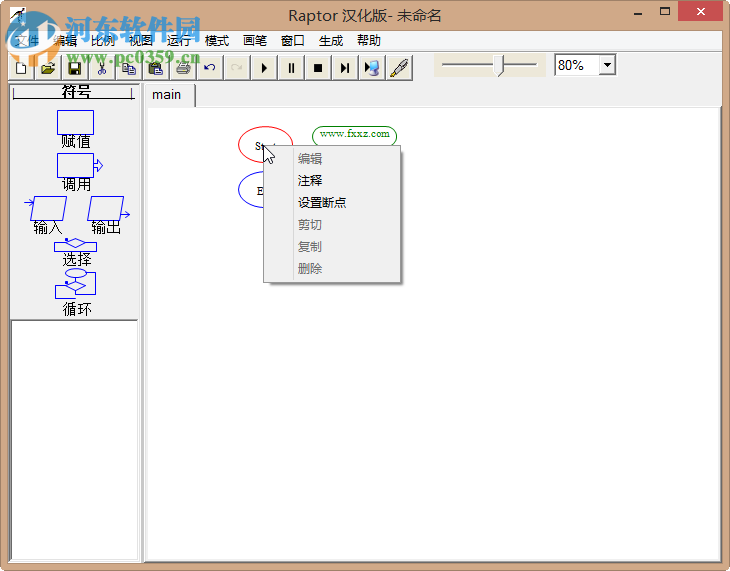
Task: Click the Paste clipboard toolbar icon
Action: coord(155,68)
